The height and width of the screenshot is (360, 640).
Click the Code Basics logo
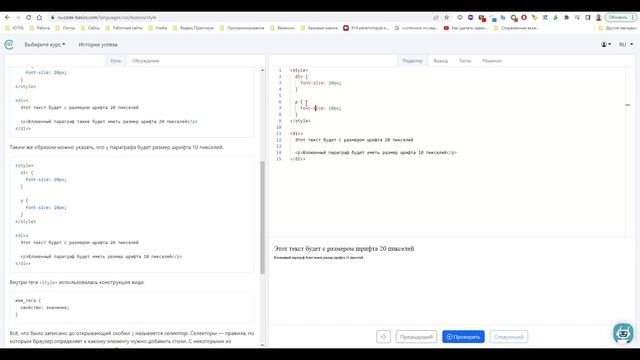point(9,44)
